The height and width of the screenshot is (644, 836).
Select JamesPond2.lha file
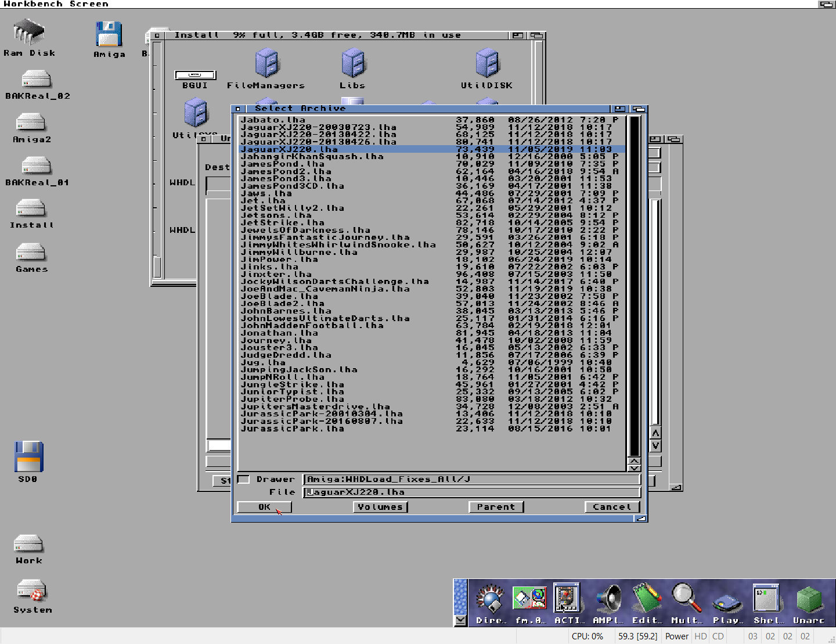click(432, 171)
